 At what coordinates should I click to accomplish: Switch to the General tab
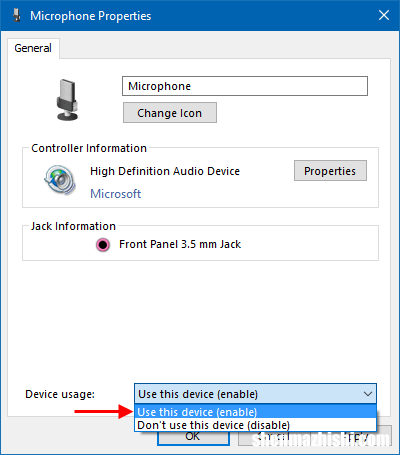click(33, 48)
